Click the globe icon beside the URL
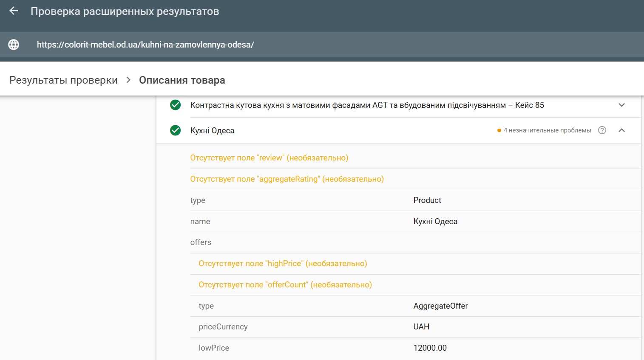This screenshot has width=644, height=360. point(14,45)
